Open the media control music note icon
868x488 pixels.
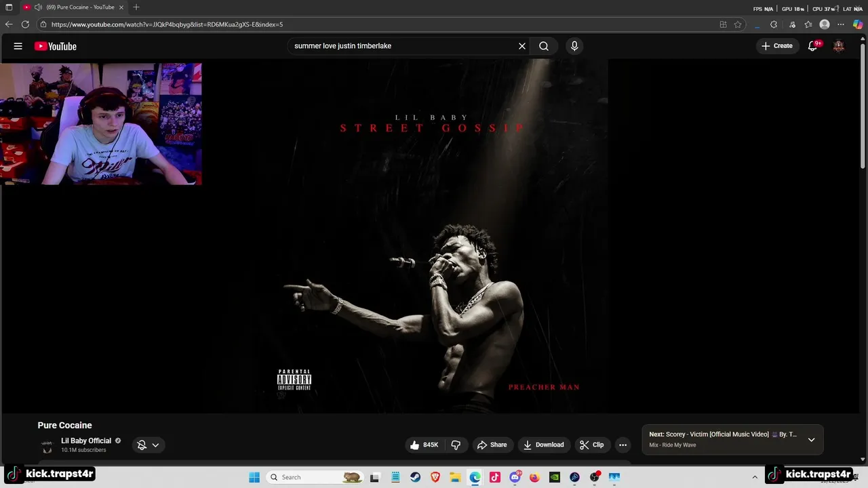[792, 24]
